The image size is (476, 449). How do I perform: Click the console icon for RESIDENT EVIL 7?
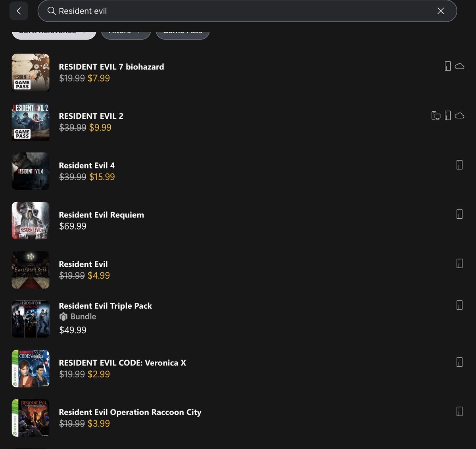click(448, 66)
